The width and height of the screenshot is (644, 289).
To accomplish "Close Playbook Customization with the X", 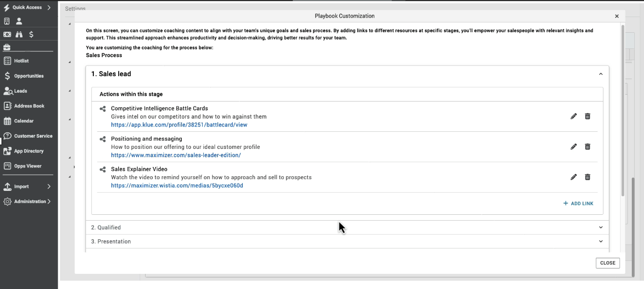I will click(617, 16).
